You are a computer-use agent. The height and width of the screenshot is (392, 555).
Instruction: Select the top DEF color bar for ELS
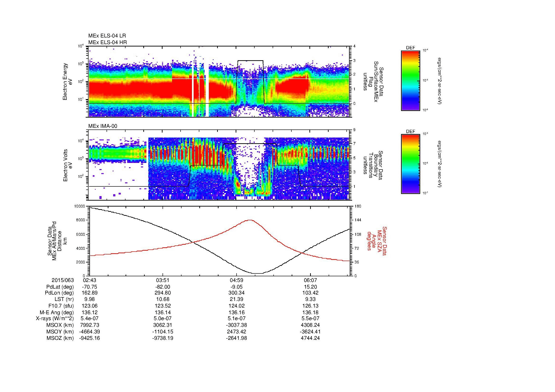pos(410,80)
